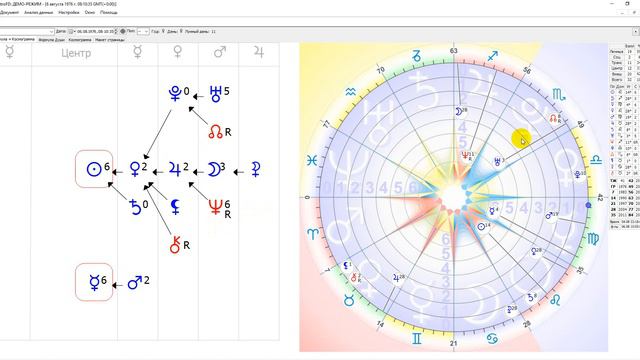
Task: Switch to the Космограмма tab
Action: [80, 40]
